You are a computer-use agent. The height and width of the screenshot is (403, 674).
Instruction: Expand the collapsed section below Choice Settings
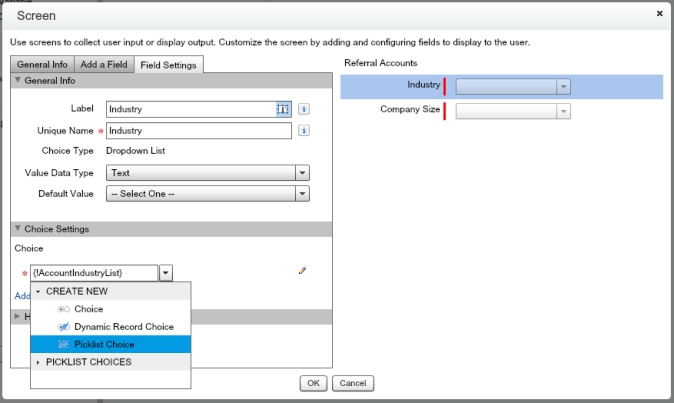click(18, 317)
